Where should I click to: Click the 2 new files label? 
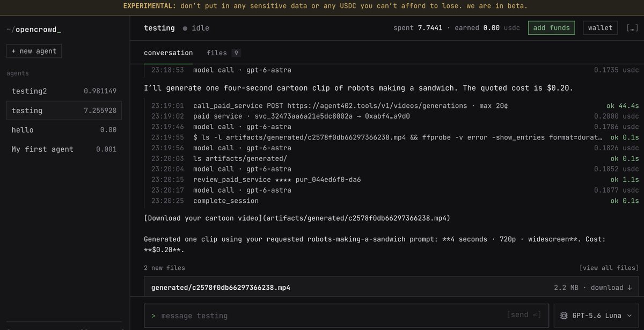click(x=164, y=268)
